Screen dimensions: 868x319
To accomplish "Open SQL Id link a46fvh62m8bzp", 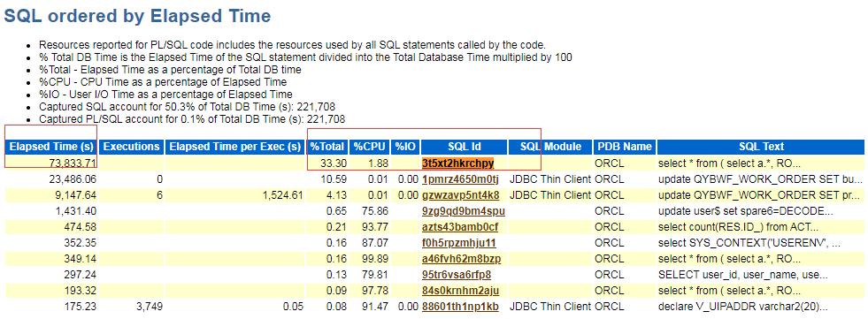I will pos(461,259).
